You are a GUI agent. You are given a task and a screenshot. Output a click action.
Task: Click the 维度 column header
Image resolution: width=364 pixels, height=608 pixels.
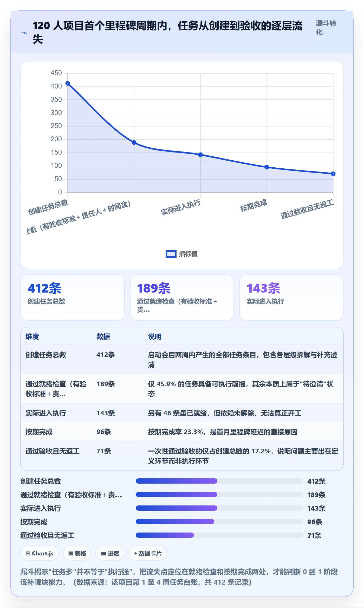[32, 337]
